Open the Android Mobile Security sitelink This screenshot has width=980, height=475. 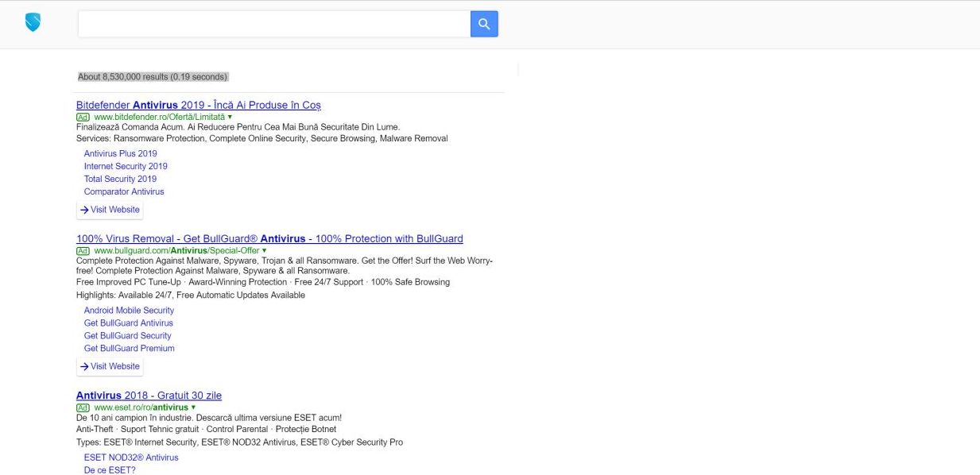coord(129,311)
